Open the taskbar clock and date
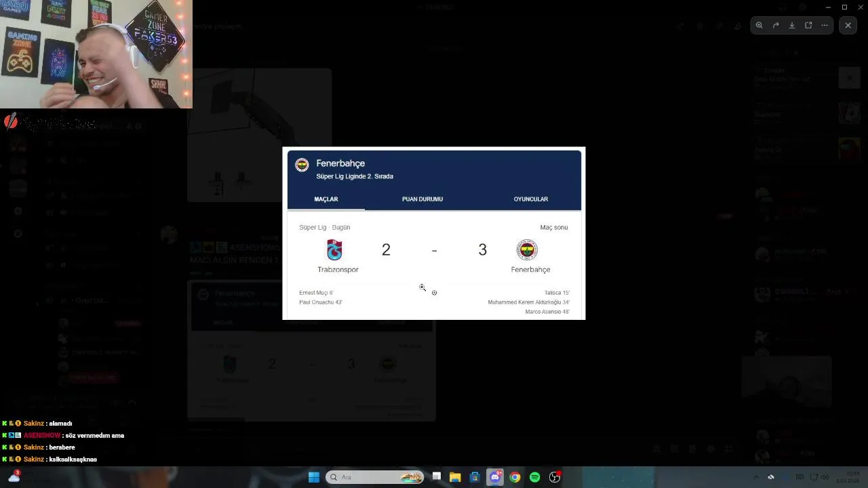The width and height of the screenshot is (868, 488). [x=847, y=477]
